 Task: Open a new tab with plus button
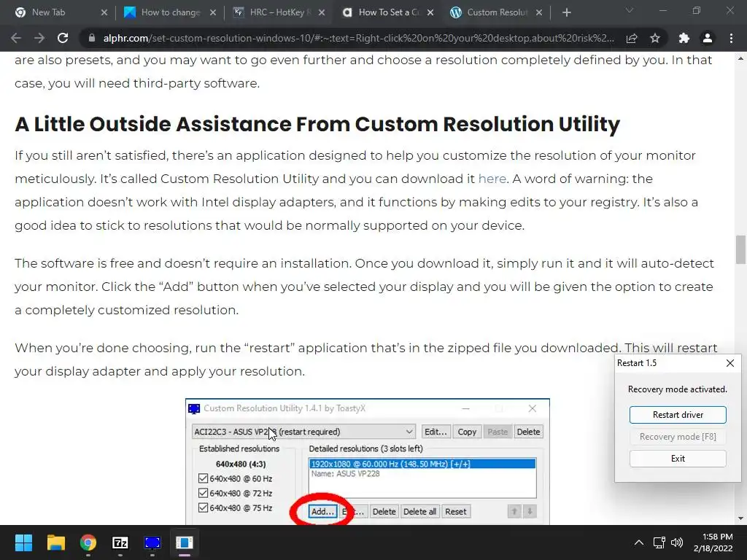pos(566,12)
